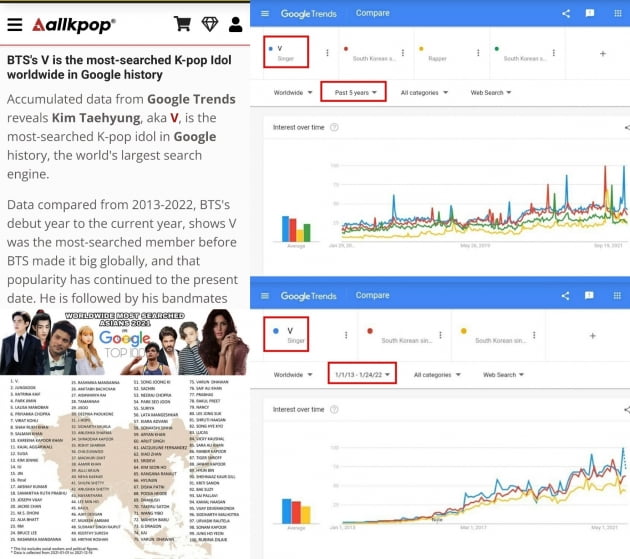Click the green average bar in upper chart
Image resolution: width=630 pixels, height=559 pixels.
(x=307, y=233)
